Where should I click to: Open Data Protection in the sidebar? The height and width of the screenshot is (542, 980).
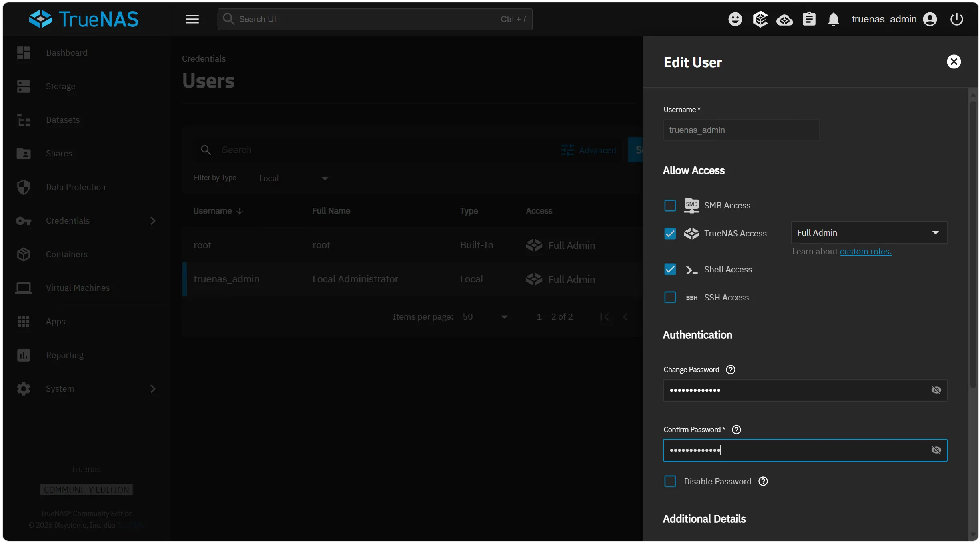(76, 187)
